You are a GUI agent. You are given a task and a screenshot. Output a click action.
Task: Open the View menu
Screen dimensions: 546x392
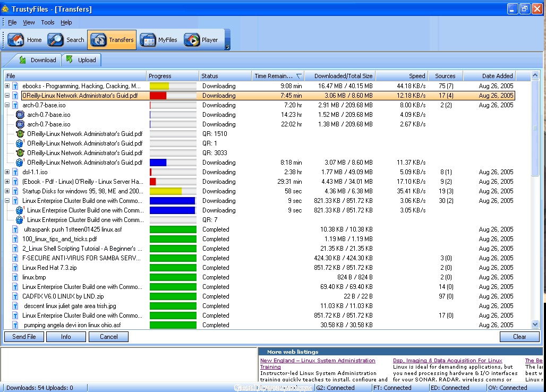pyautogui.click(x=29, y=22)
